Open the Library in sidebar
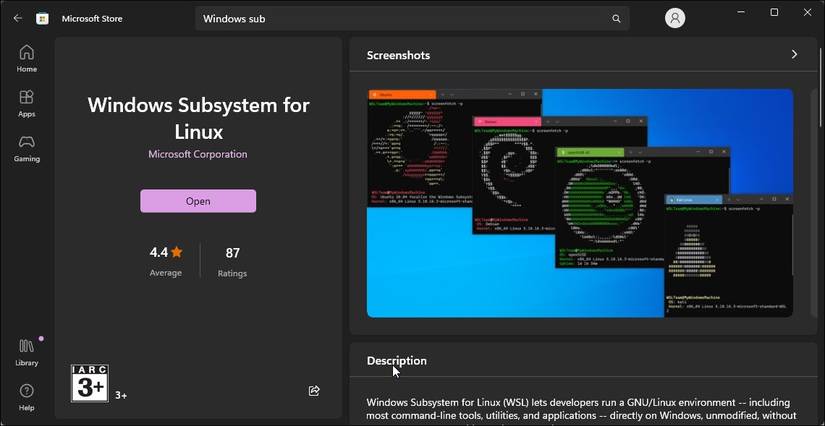The height and width of the screenshot is (426, 825). click(26, 352)
